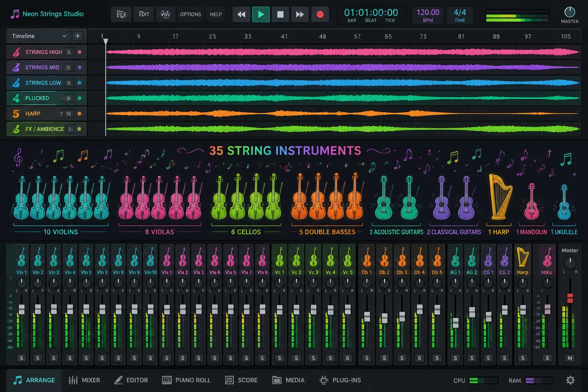
Task: Start playback with the green play button
Action: (x=261, y=15)
